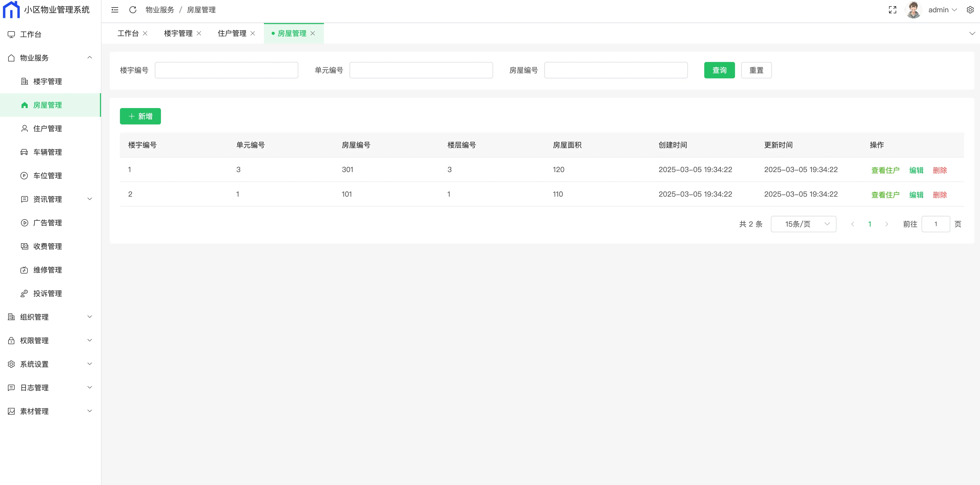Click the sidebar collapse hamburger icon

pos(115,10)
